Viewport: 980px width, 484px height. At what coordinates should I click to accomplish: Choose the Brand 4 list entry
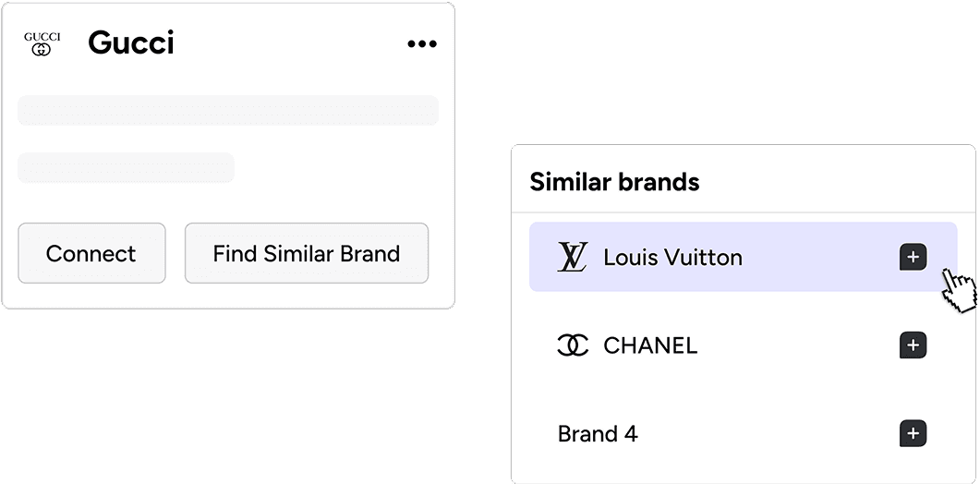point(598,434)
